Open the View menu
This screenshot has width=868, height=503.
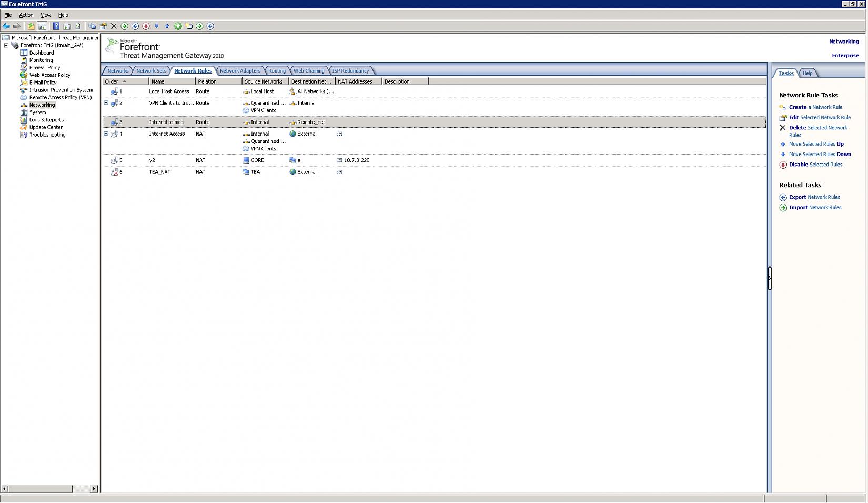tap(46, 15)
